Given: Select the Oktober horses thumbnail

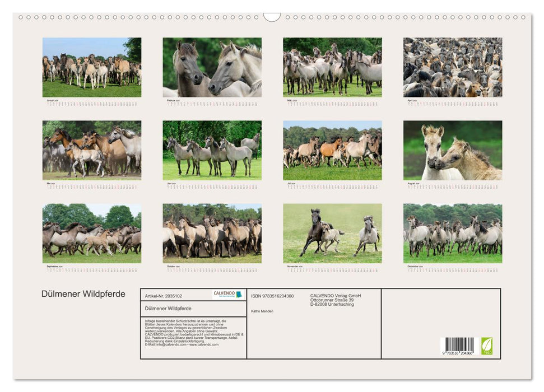Looking at the screenshot, I should click(x=212, y=233).
